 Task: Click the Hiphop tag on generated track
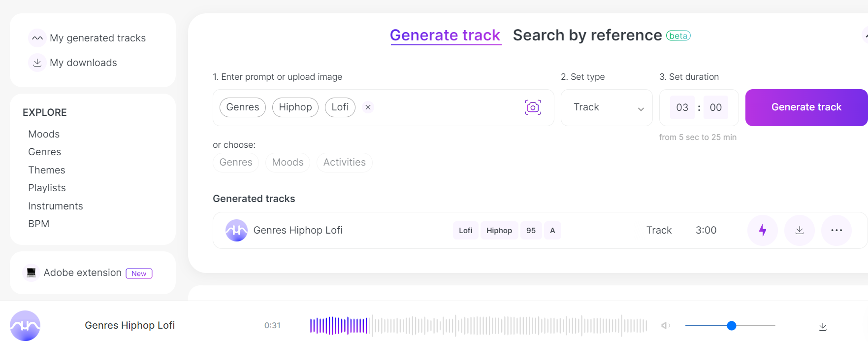[x=499, y=230]
